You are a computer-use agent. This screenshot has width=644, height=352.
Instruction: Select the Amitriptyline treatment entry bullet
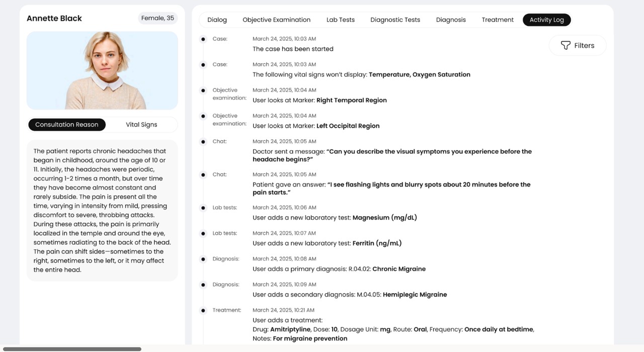203,311
